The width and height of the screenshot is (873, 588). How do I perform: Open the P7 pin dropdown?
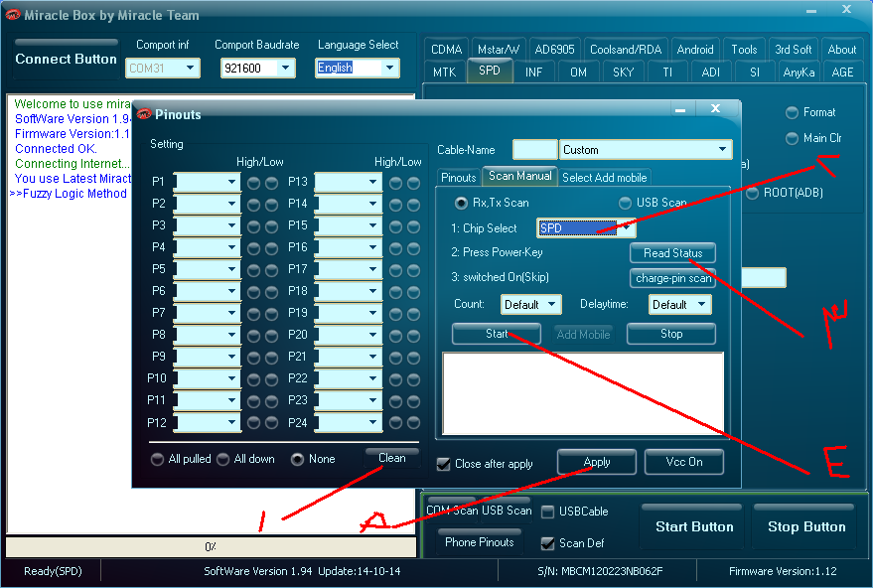[x=232, y=313]
